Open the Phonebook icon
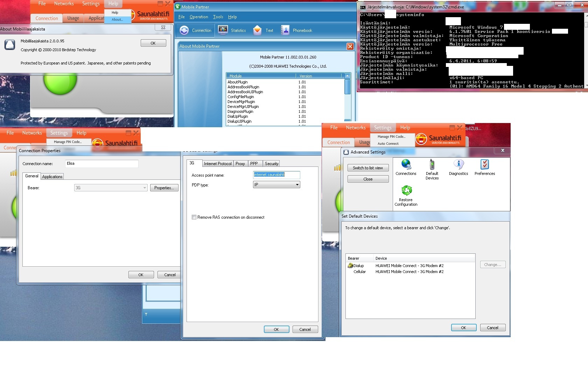The height and width of the screenshot is (368, 588). click(286, 30)
